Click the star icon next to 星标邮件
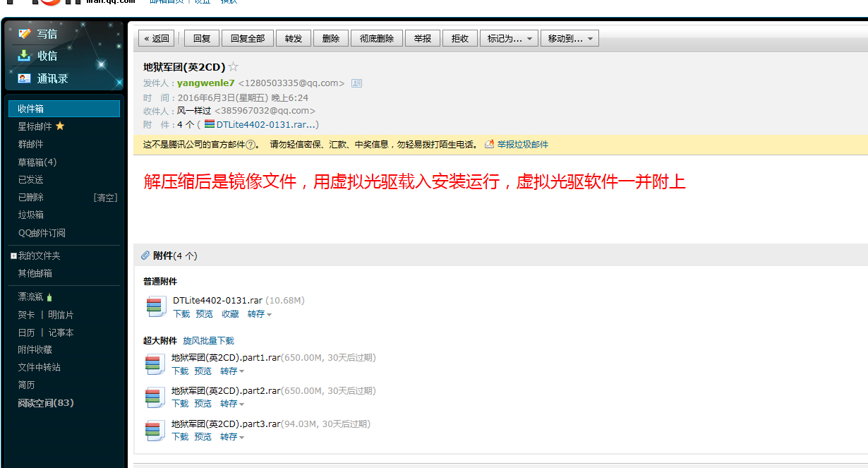Viewport: 868px width, 468px height. point(60,126)
